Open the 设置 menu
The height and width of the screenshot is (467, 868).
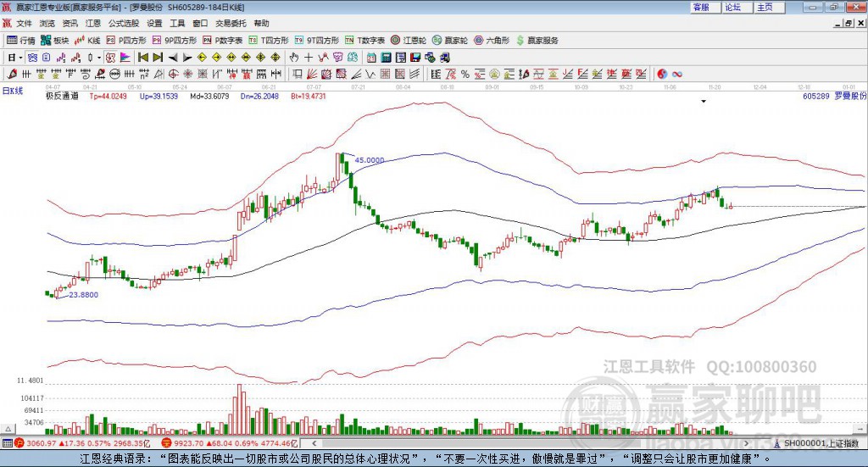(154, 23)
